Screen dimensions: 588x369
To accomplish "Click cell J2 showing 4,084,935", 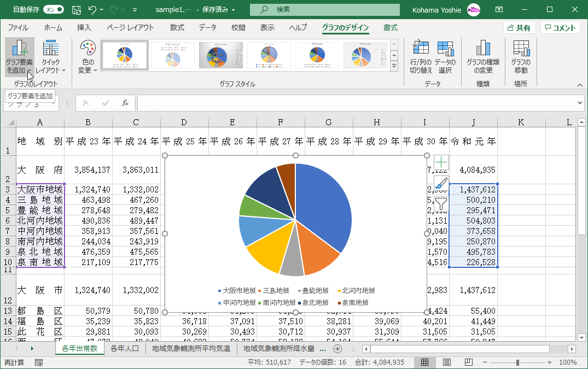I will pos(474,169).
